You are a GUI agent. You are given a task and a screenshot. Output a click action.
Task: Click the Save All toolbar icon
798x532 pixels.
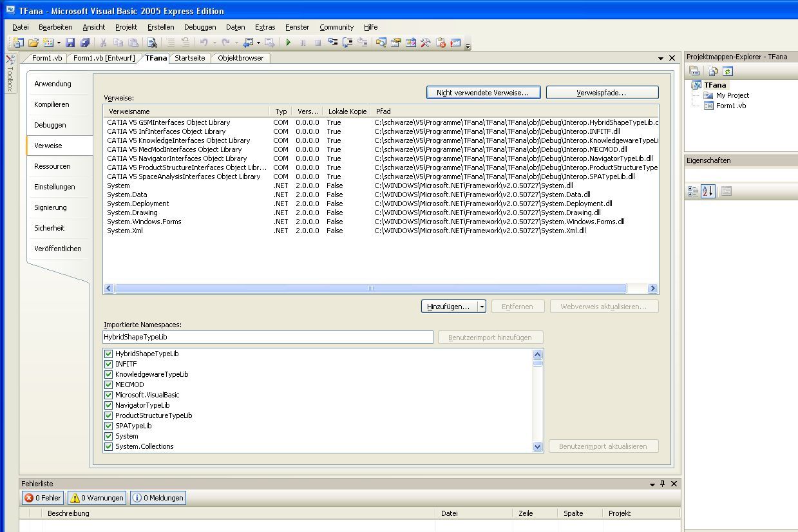click(x=84, y=43)
